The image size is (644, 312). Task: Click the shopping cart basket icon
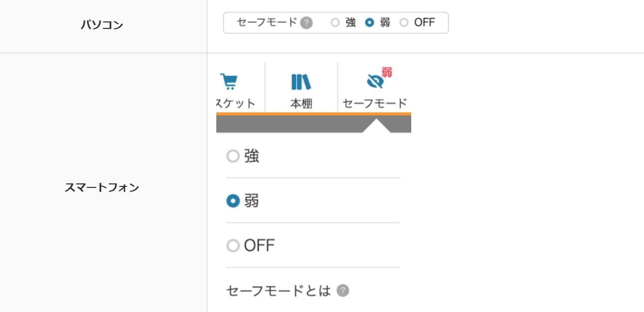229,81
